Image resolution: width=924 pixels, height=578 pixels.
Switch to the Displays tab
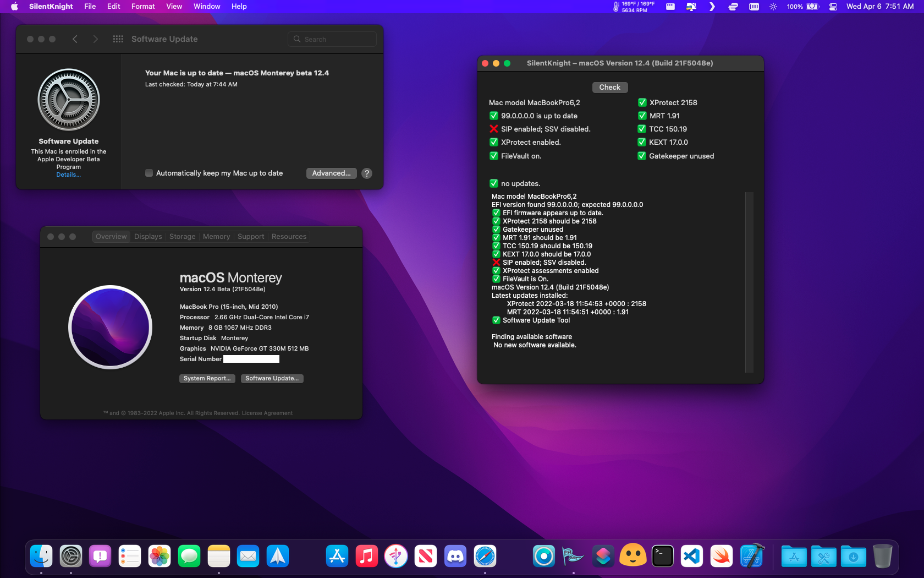148,237
